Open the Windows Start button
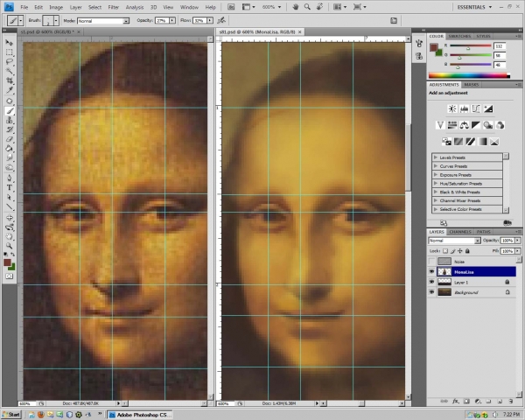This screenshot has width=525, height=420. point(11,415)
